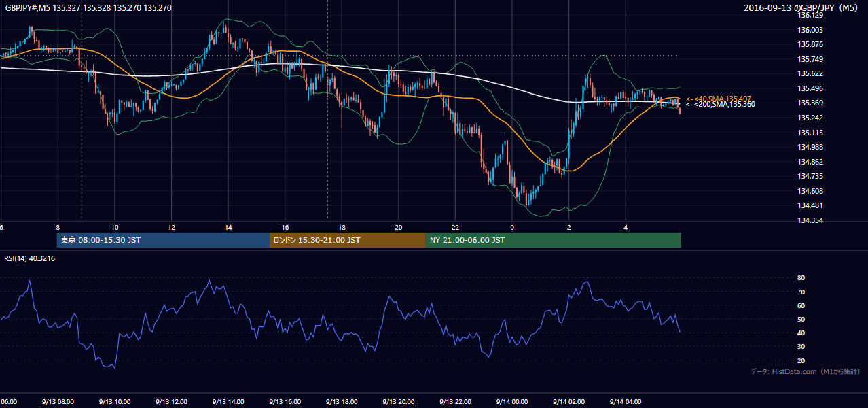Click the 9/13 16:00 time axis label

point(285,402)
